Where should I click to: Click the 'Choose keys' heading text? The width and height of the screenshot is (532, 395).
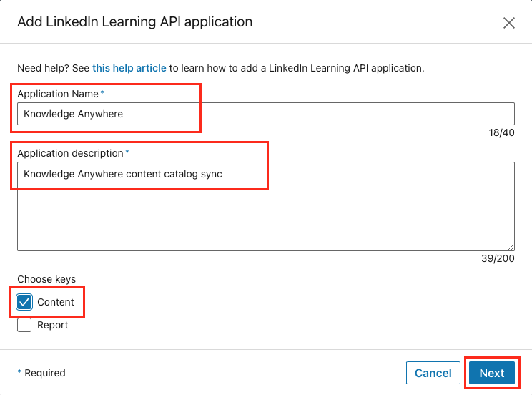coord(46,279)
